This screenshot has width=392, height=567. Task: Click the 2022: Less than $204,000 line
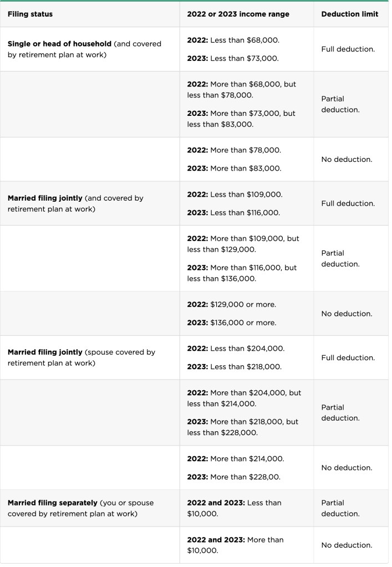point(236,349)
